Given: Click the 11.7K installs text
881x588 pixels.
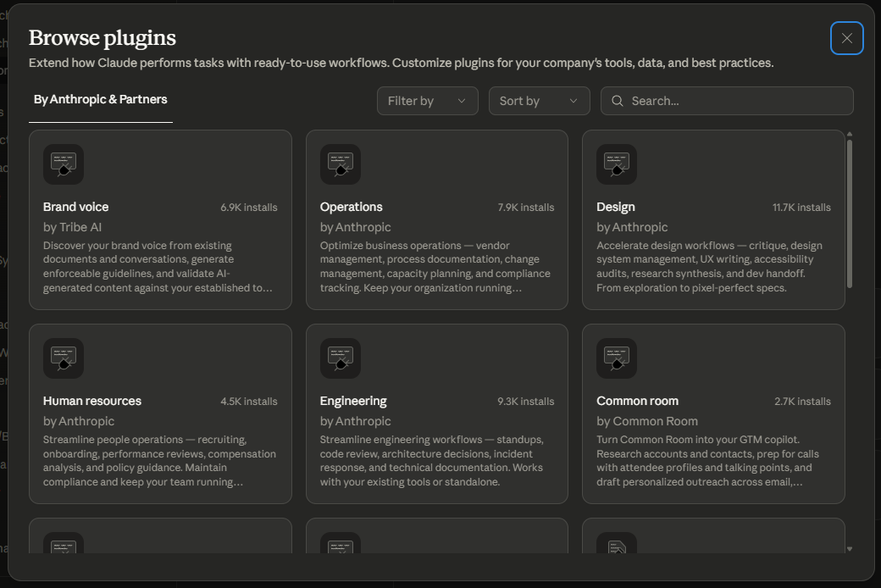Looking at the screenshot, I should (x=801, y=208).
